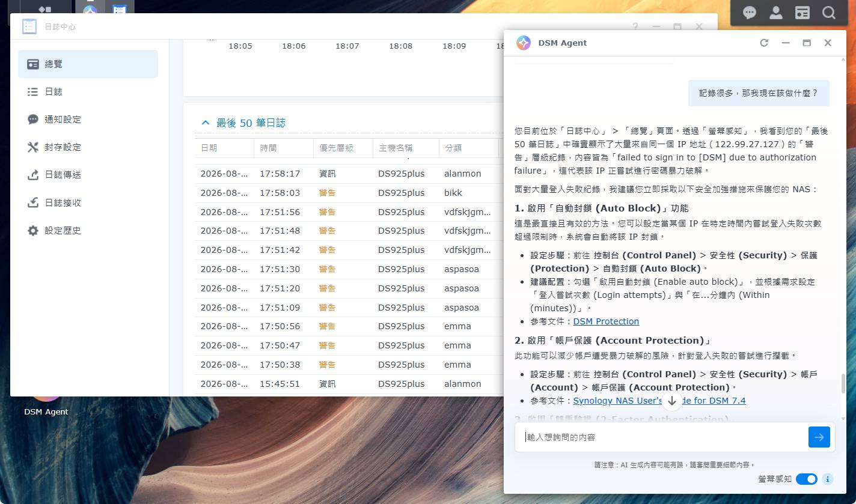The width and height of the screenshot is (856, 504).
Task: Toggle the 螢幕感知 screen awareness switch
Action: [807, 479]
